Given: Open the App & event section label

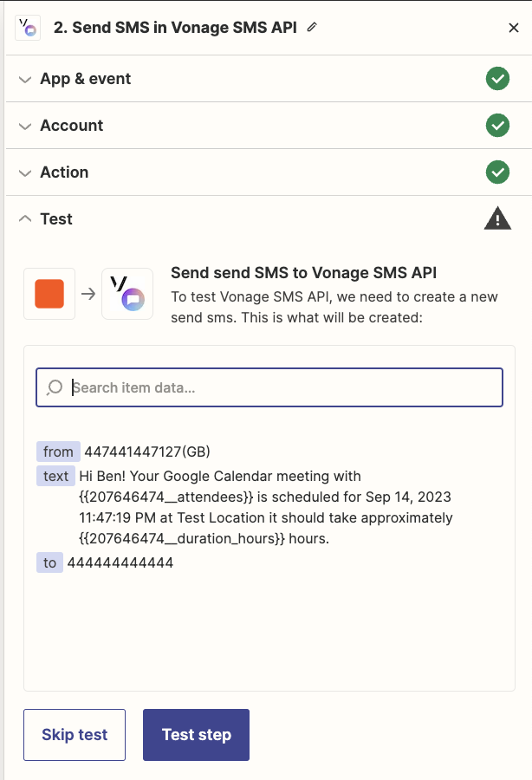Looking at the screenshot, I should (x=86, y=79).
